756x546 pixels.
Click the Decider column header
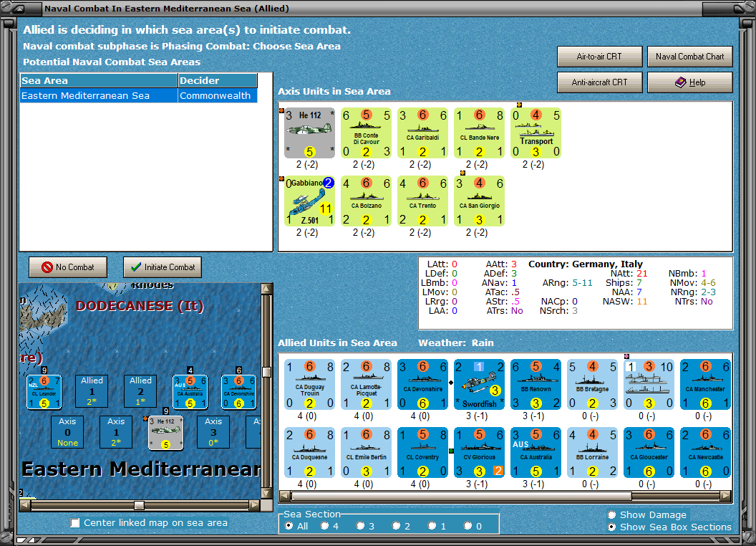tap(218, 81)
